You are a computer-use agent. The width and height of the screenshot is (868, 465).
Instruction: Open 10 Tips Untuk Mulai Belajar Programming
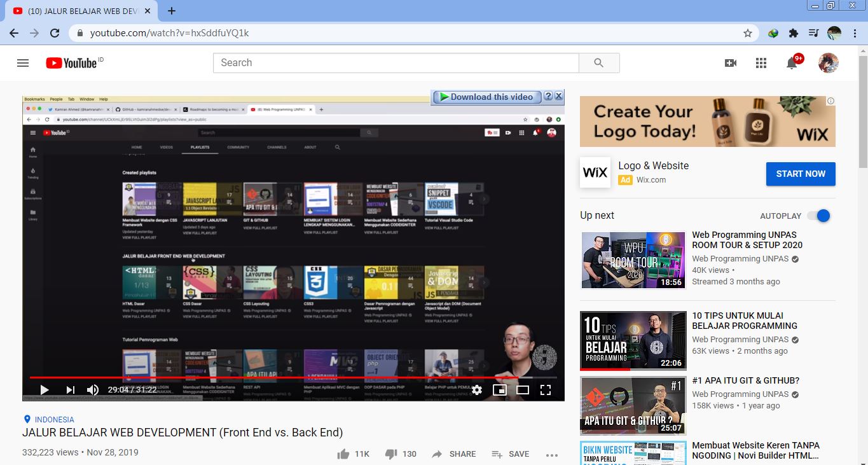[745, 321]
